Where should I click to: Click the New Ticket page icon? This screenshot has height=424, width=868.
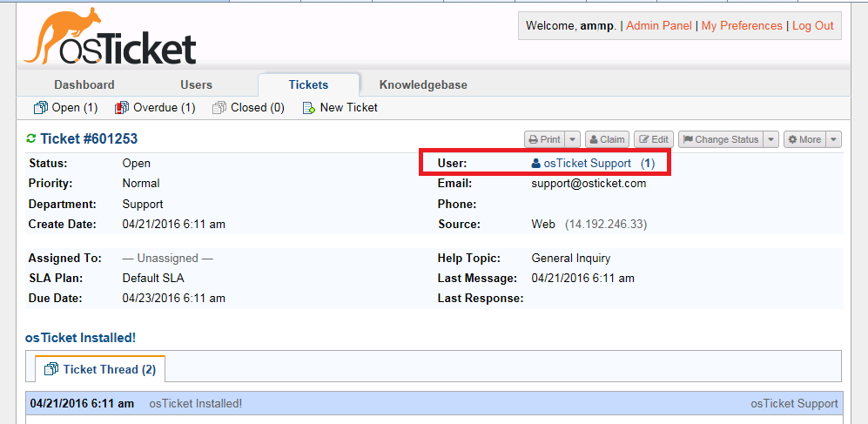309,108
